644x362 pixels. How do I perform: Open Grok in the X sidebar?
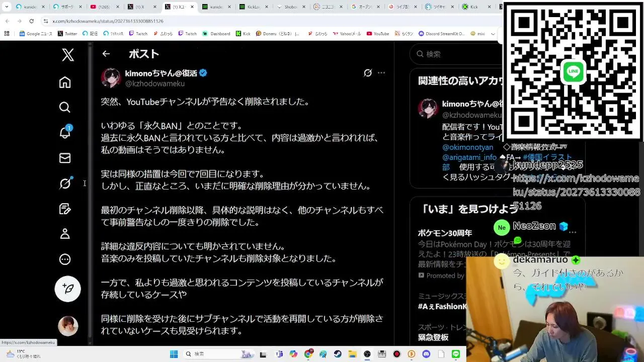pyautogui.click(x=65, y=184)
